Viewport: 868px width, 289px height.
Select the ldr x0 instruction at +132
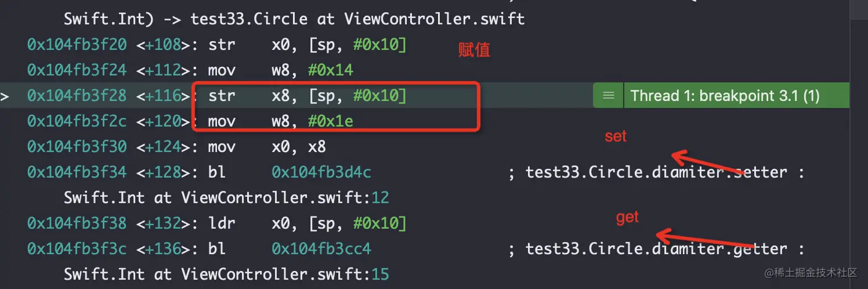coord(216,223)
